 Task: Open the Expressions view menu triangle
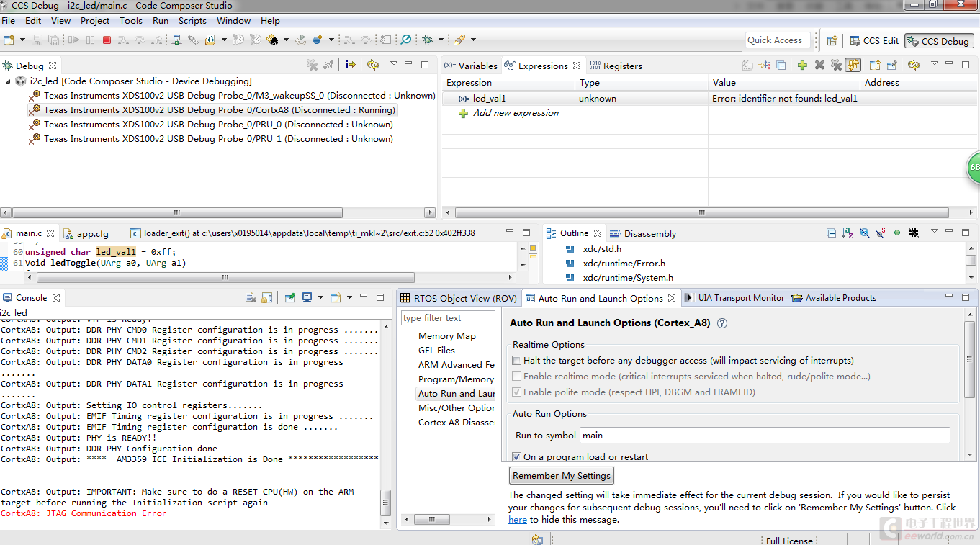pos(934,63)
